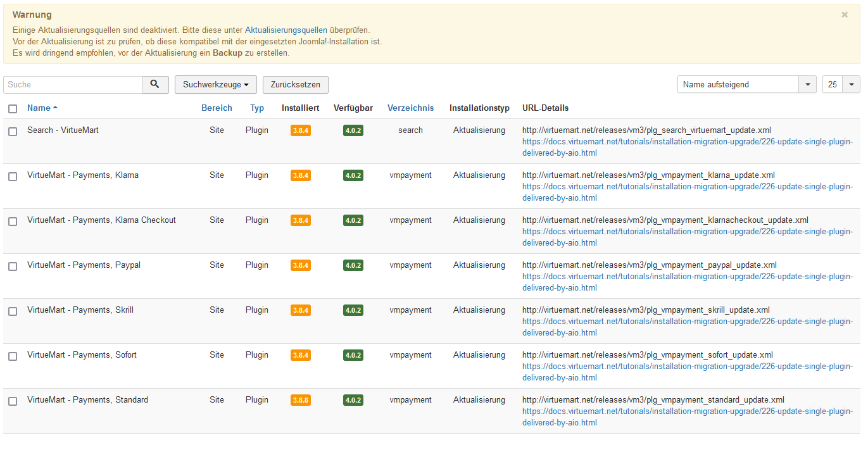The width and height of the screenshot is (868, 452).
Task: Click the 4.0.2 badge in the Skrill row
Action: tap(353, 310)
